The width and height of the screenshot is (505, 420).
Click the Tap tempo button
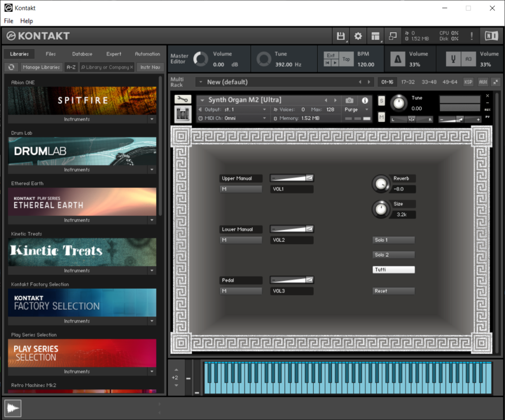[x=346, y=59]
